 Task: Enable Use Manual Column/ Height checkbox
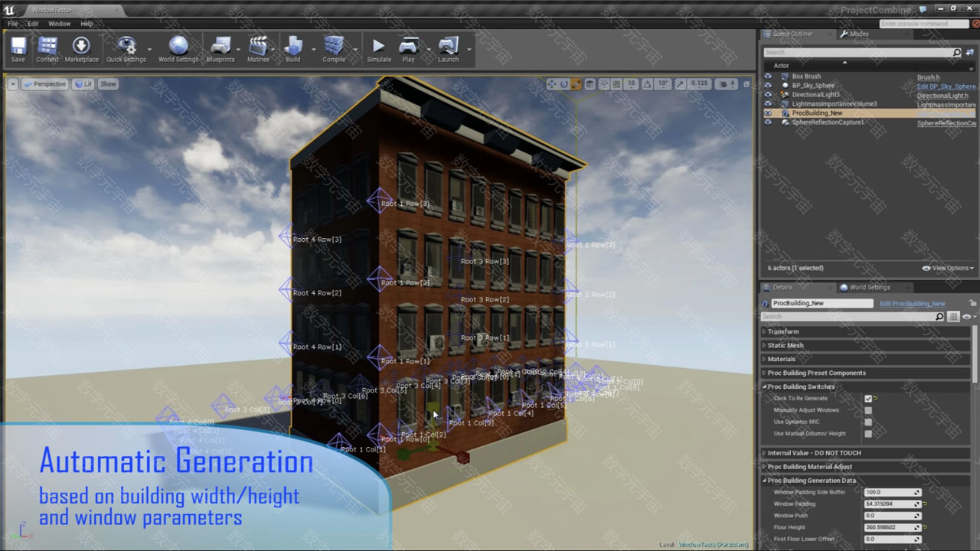pos(868,434)
